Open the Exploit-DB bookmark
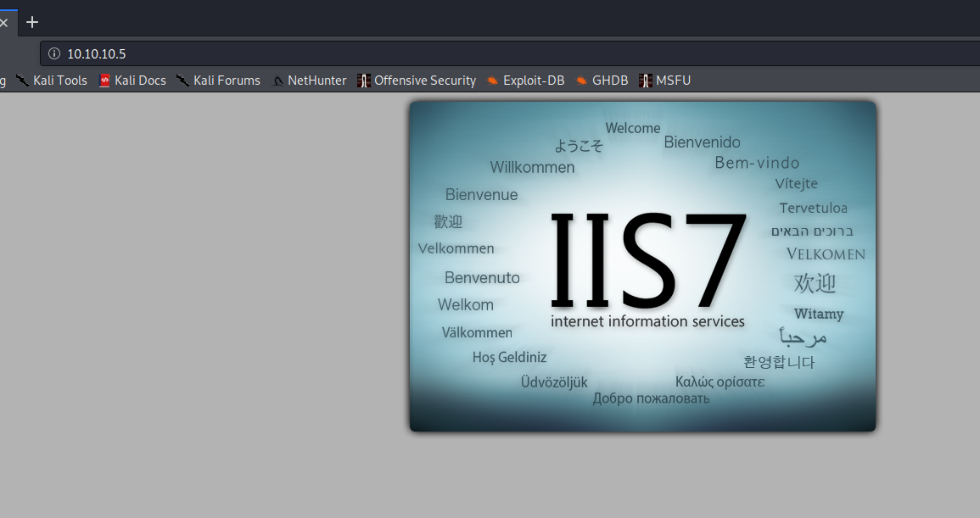980x518 pixels. tap(525, 81)
